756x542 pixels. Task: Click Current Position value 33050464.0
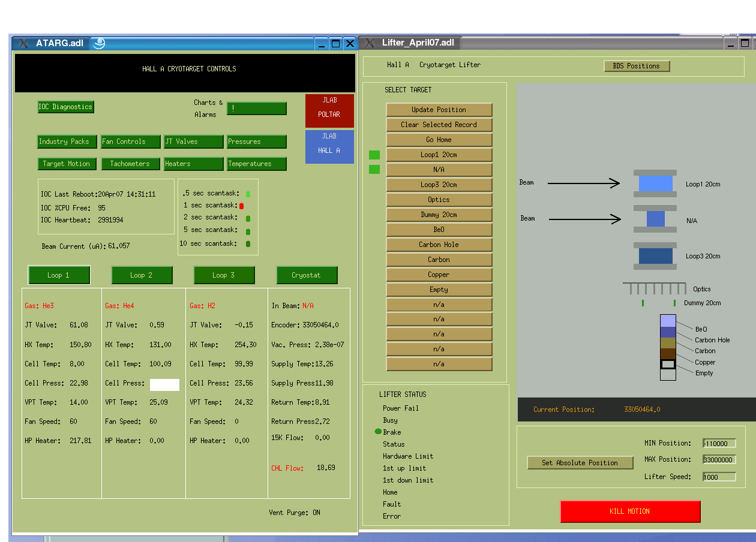point(642,409)
